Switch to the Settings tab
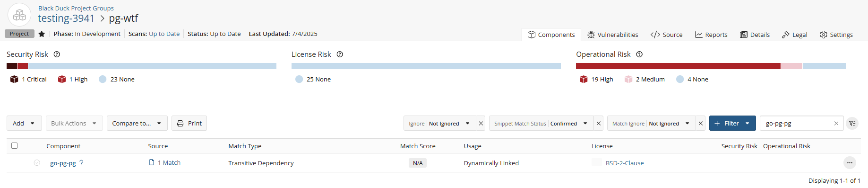Viewport: 868px width, 188px height. tap(836, 35)
